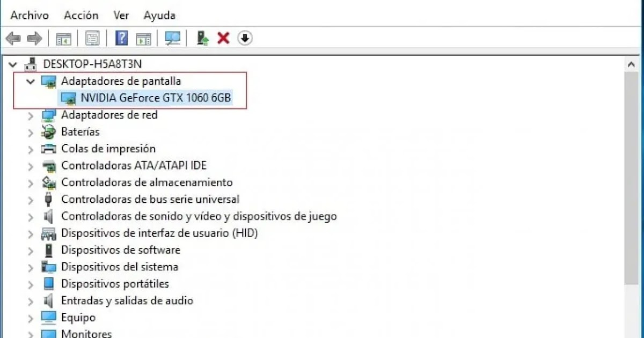Click the DESKTOP-H5A8T3N computer icon
The width and height of the screenshot is (644, 338).
pos(32,64)
